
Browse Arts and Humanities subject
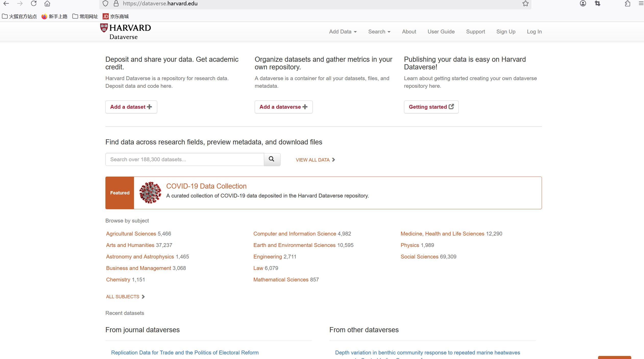130,245
